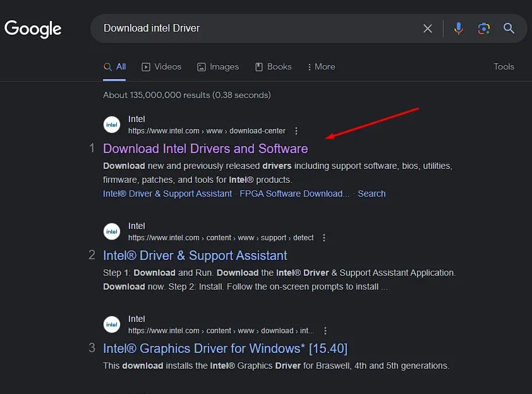Open the search Tools options

[504, 66]
